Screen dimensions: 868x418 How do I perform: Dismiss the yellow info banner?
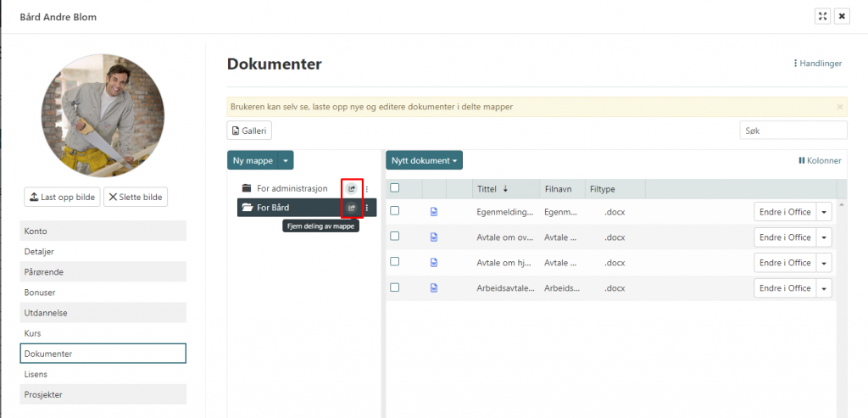tap(839, 107)
